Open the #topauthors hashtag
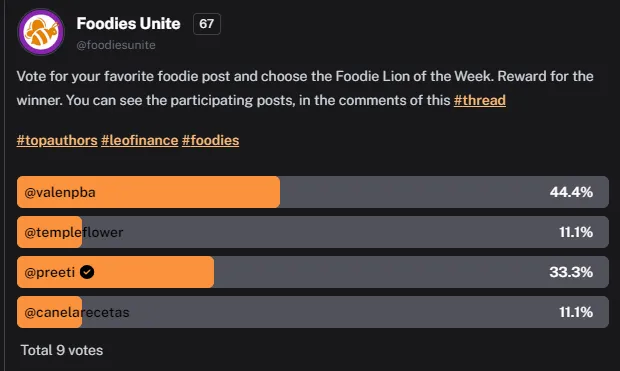 57,140
